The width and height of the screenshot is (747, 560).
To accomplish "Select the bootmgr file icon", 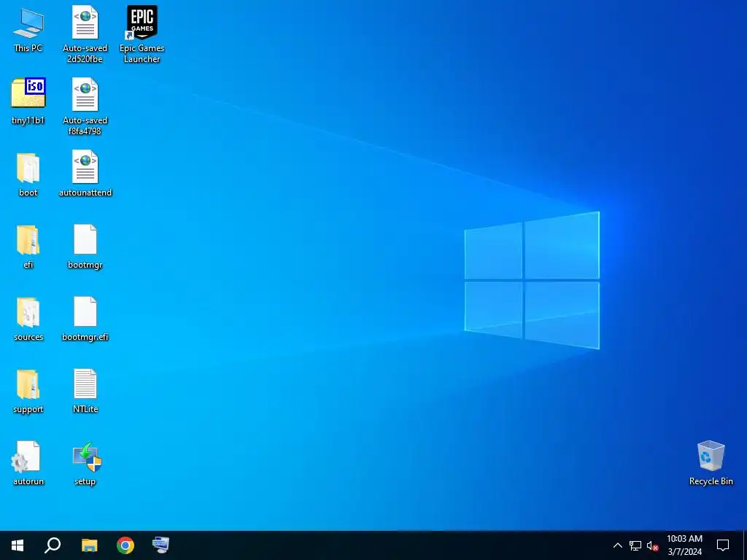I will pyautogui.click(x=85, y=246).
